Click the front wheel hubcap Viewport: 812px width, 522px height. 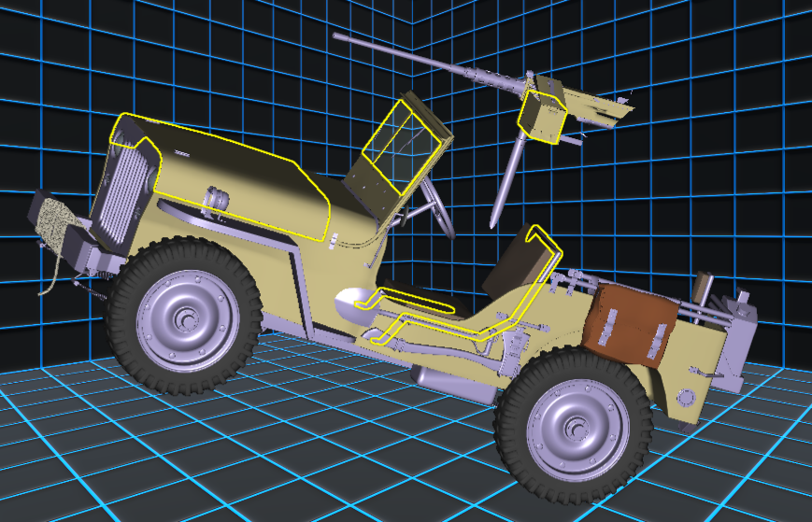(x=182, y=318)
